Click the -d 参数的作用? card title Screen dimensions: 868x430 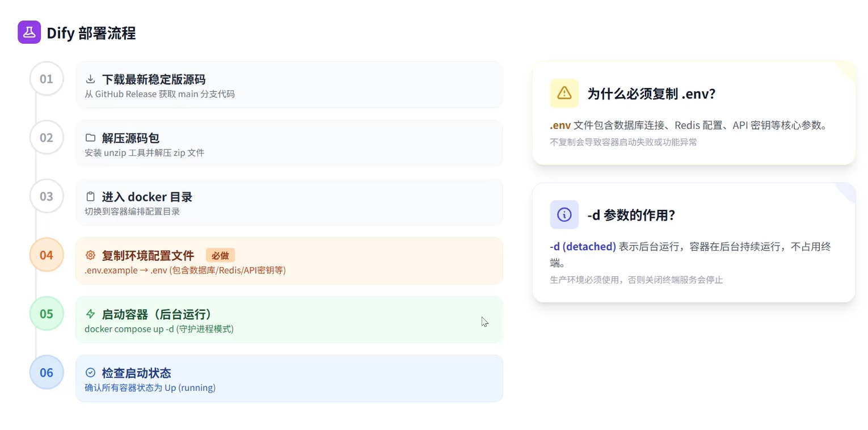[631, 215]
